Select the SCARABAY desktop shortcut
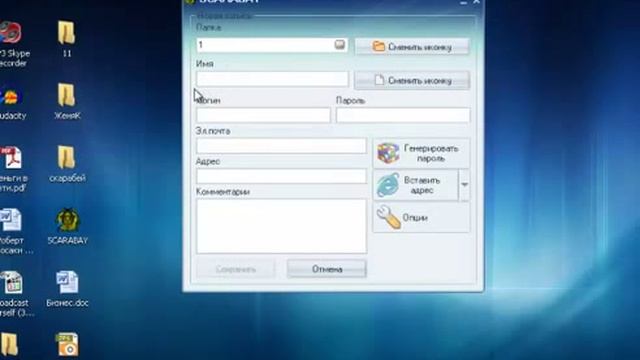This screenshot has height=360, width=640. coord(67,227)
